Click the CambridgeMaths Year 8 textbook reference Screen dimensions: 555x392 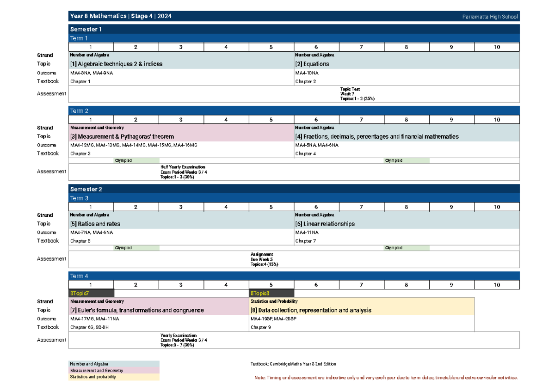coord(293,364)
